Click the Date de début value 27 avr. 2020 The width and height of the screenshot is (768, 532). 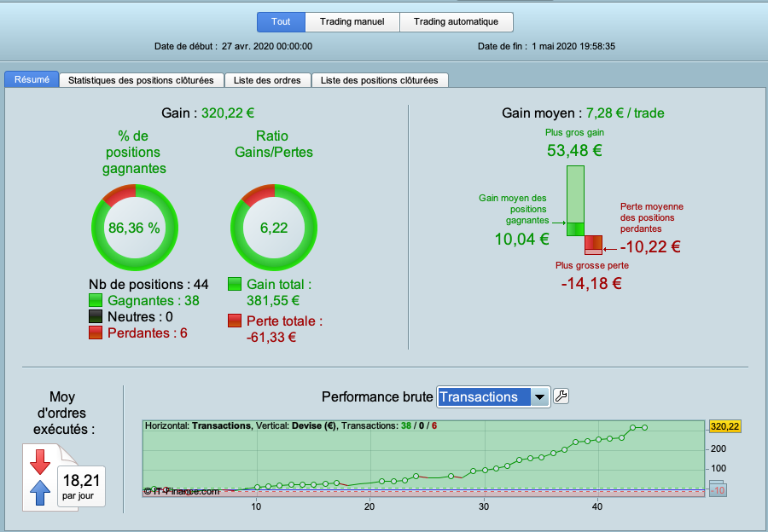(x=267, y=47)
